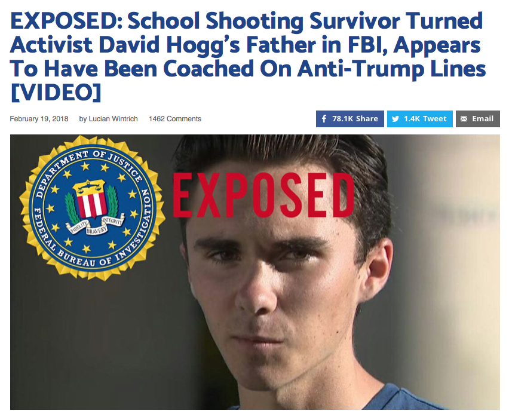Click 'Anti-Trump Lines' headline text
The height and width of the screenshot is (420, 509).
(x=391, y=69)
